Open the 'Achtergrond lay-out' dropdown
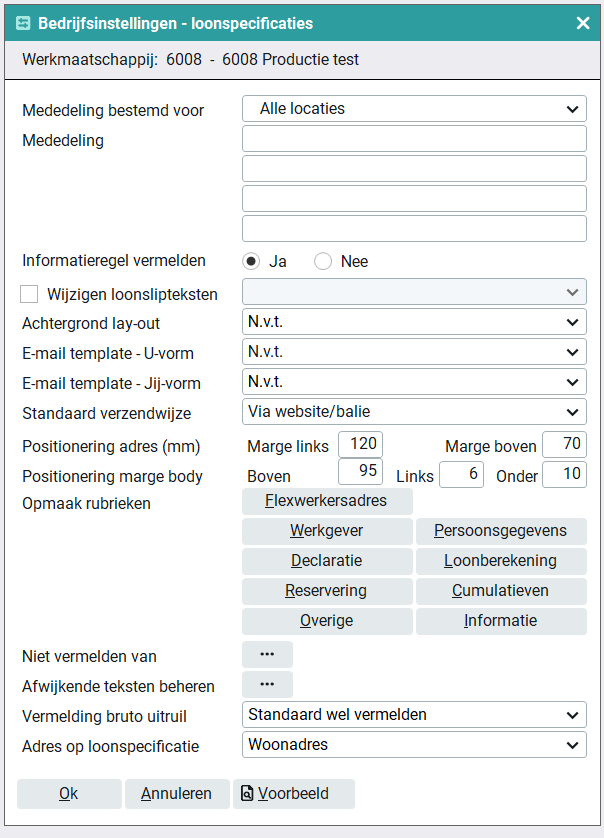 (414, 322)
